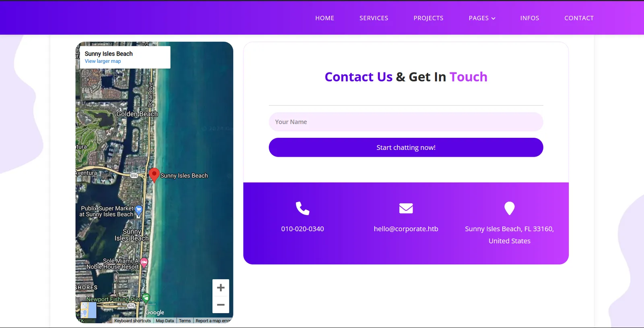Image resolution: width=644 pixels, height=328 pixels.
Task: Click the red Sunny Isles Beach map marker
Action: tap(154, 175)
